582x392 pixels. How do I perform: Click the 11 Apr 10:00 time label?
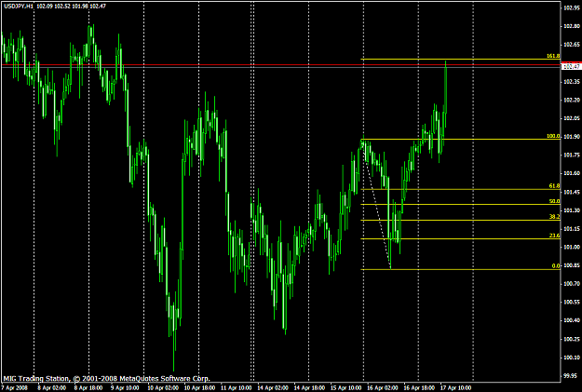pos(236,388)
